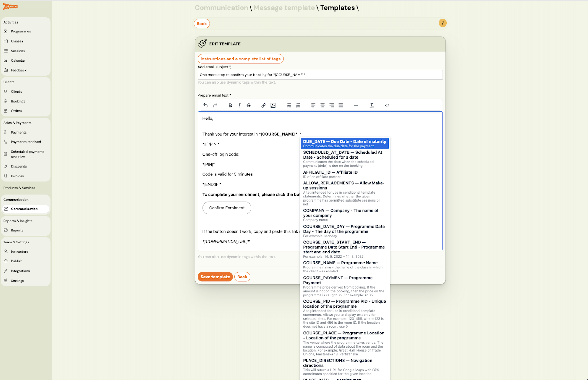The width and height of the screenshot is (588, 380).
Task: Open the HTML code view
Action: tap(387, 105)
